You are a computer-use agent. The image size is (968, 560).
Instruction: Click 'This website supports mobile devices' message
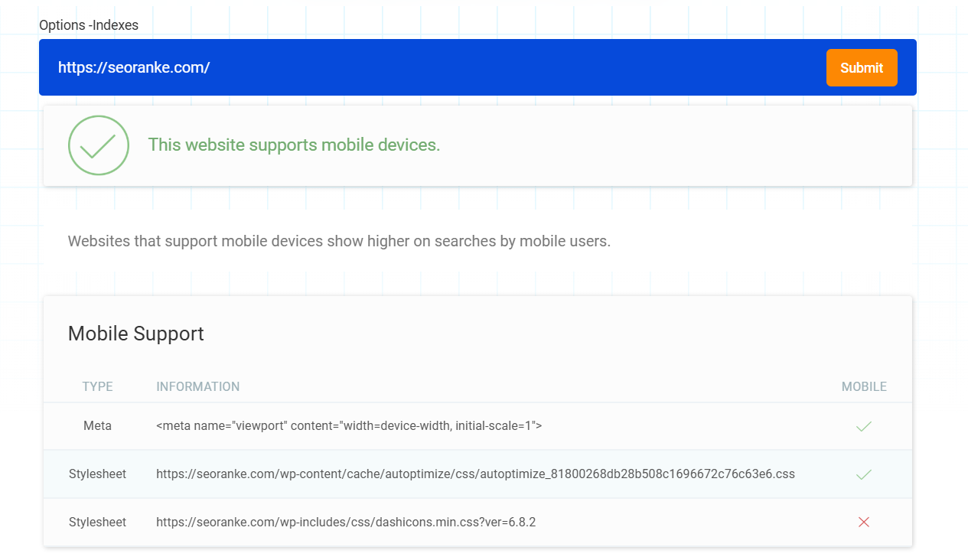tap(294, 145)
